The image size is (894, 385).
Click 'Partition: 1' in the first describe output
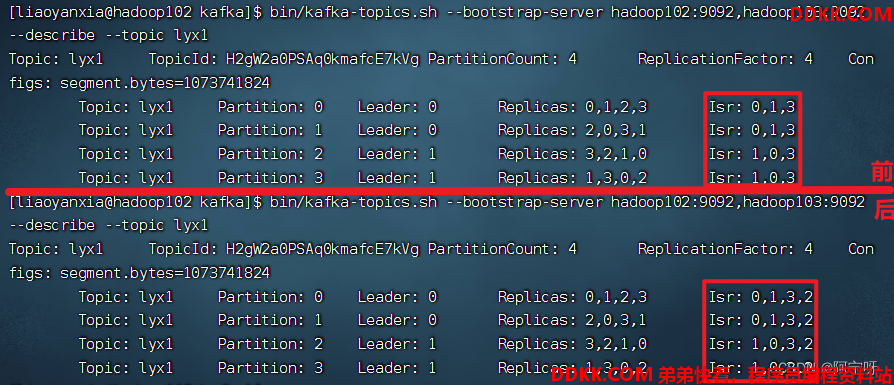pos(271,130)
